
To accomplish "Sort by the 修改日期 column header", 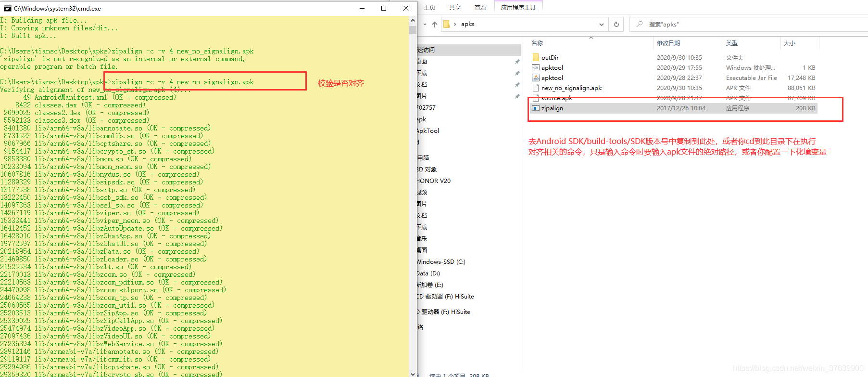I will 668,43.
